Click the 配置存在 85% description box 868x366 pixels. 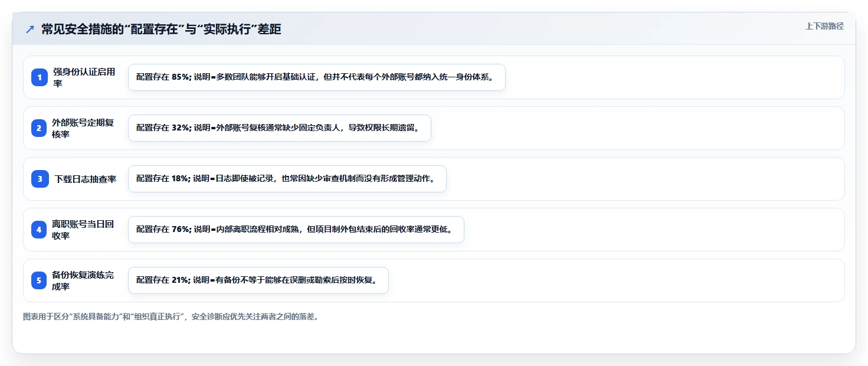coord(317,77)
